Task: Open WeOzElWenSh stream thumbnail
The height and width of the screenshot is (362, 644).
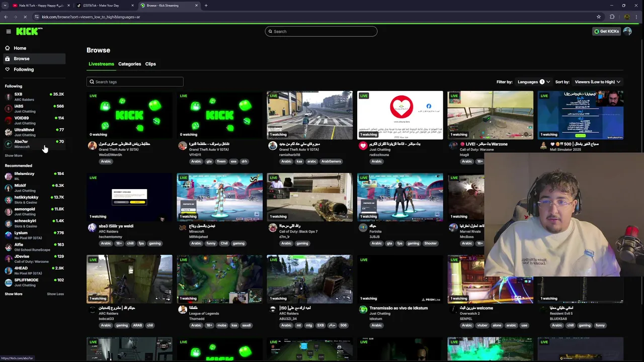Action: 129,115
